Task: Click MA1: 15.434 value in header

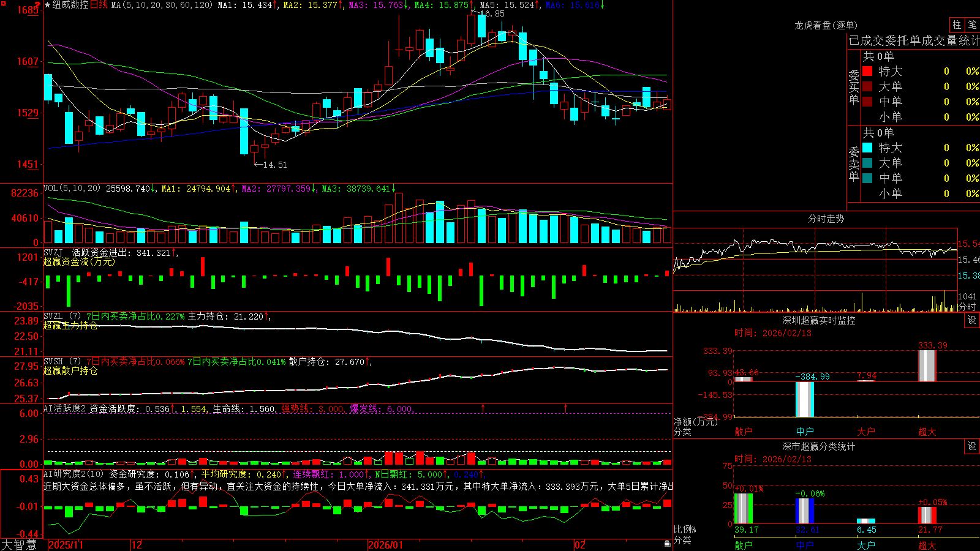Action: (245, 5)
